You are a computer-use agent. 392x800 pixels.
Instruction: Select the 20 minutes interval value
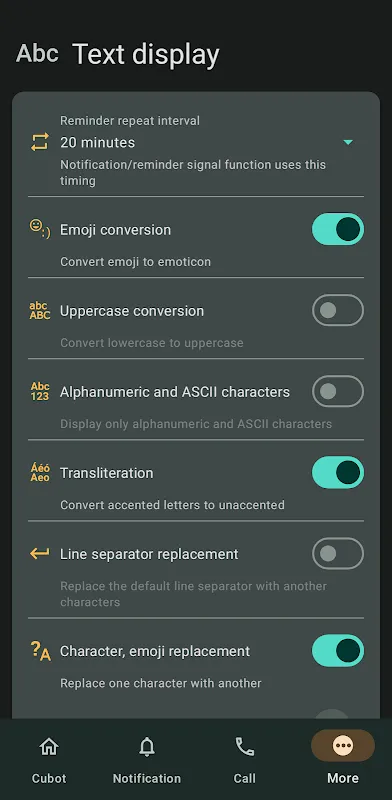coord(97,142)
